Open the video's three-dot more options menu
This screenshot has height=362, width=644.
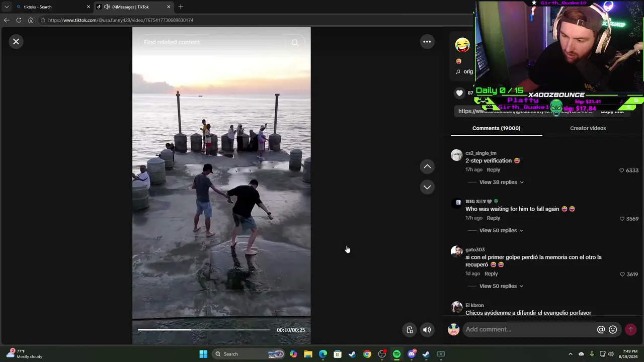pyautogui.click(x=427, y=42)
